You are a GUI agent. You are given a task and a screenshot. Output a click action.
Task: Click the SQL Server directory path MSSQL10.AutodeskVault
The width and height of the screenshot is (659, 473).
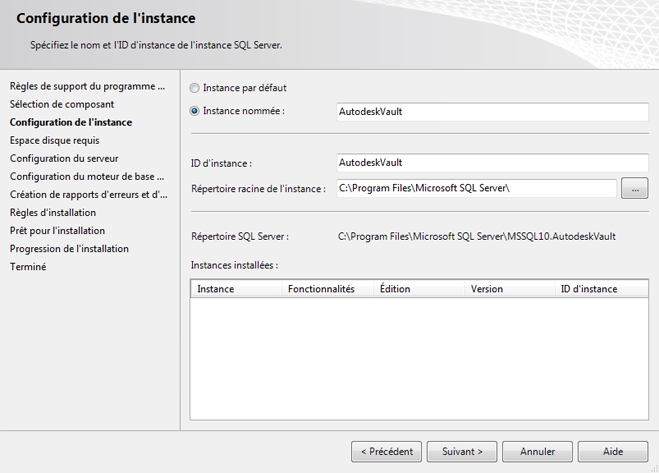477,237
